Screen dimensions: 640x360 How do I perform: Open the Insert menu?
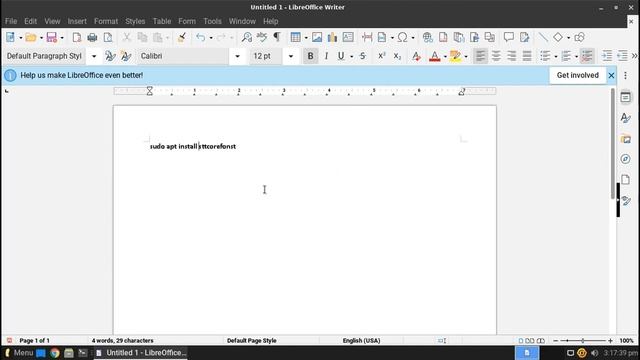click(77, 21)
